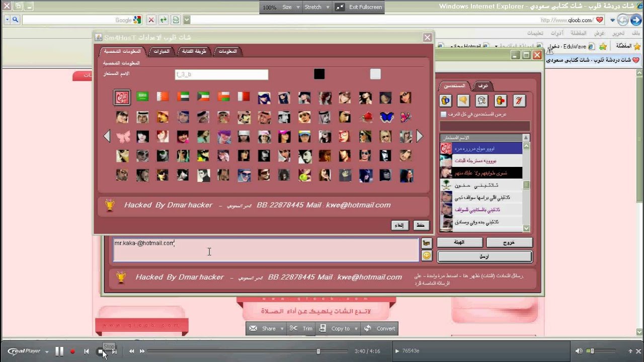Click the RealPlayer record button

point(72,351)
